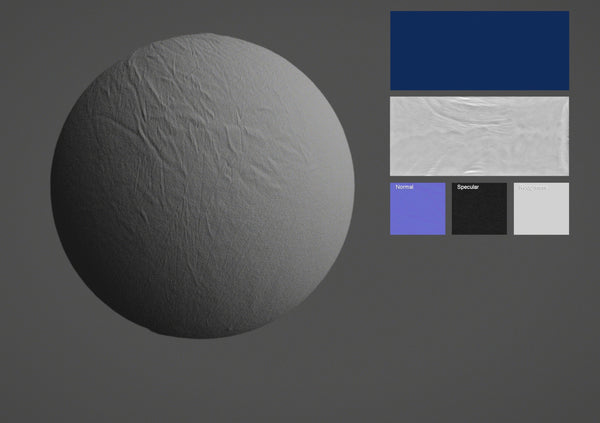The width and height of the screenshot is (600, 423).
Task: Click the left side of the height map texture
Action: pos(410,135)
